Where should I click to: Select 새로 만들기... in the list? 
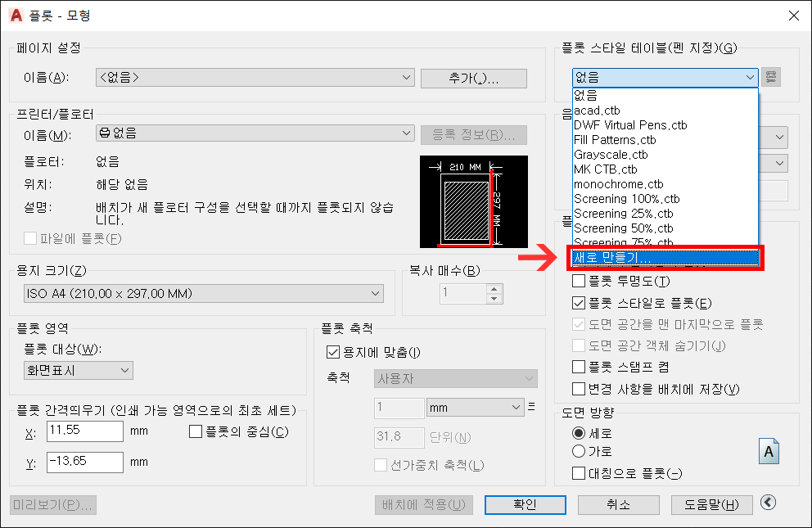tap(665, 258)
